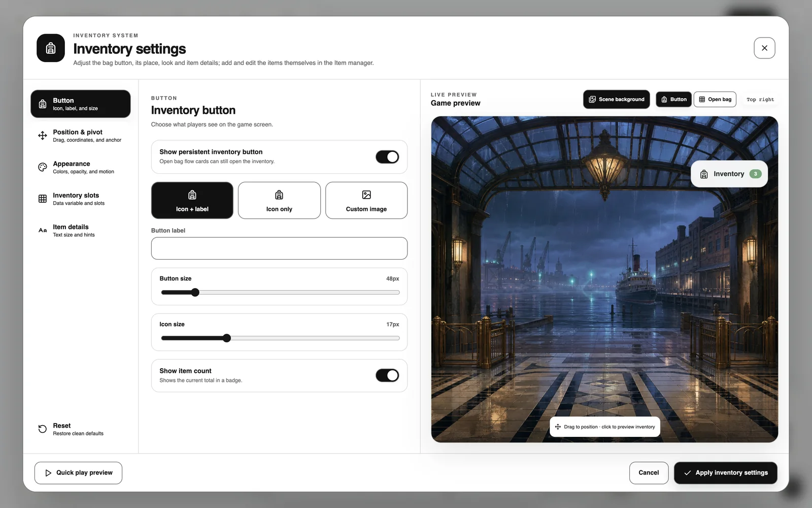Apply inventory settings

[x=726, y=473]
